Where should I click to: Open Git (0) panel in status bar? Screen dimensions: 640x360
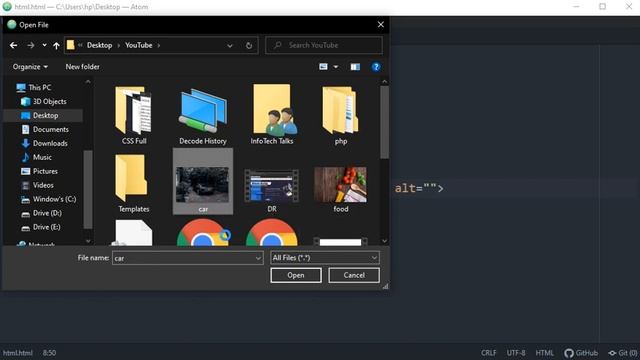(623, 353)
